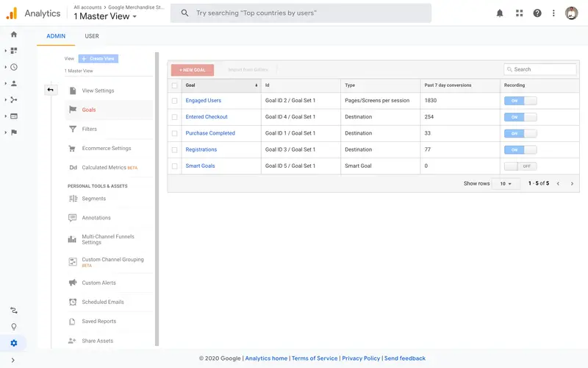Click the goals table Search field
The image size is (588, 368).
pyautogui.click(x=540, y=69)
